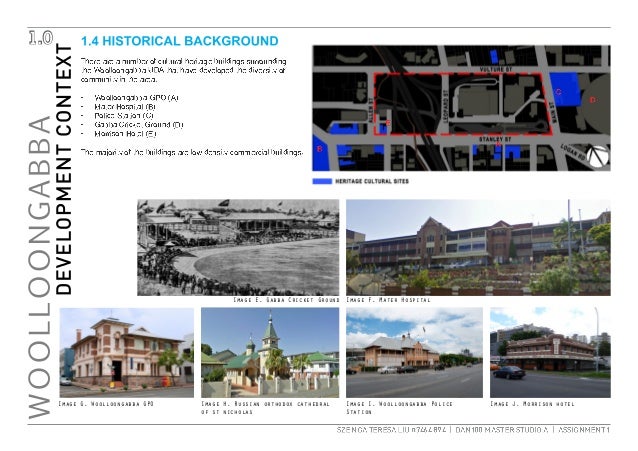Click the '1.0' section number

[41, 38]
